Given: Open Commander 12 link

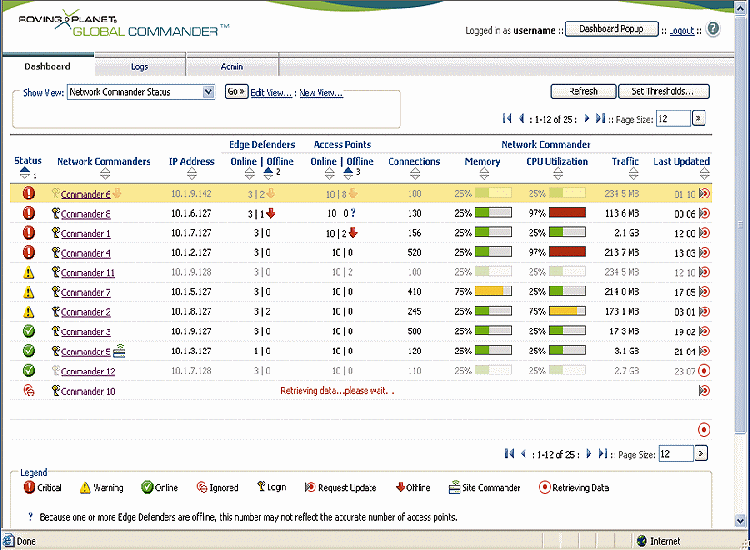Looking at the screenshot, I should [x=88, y=371].
